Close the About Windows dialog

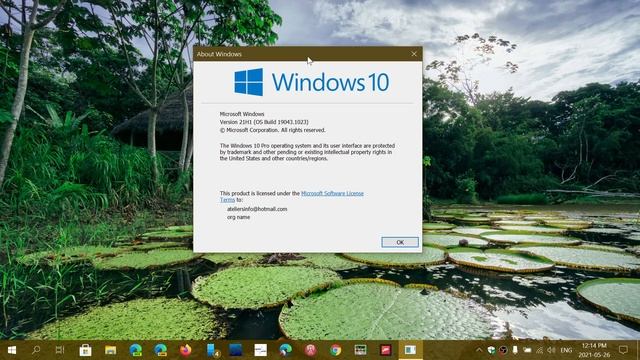click(x=414, y=54)
